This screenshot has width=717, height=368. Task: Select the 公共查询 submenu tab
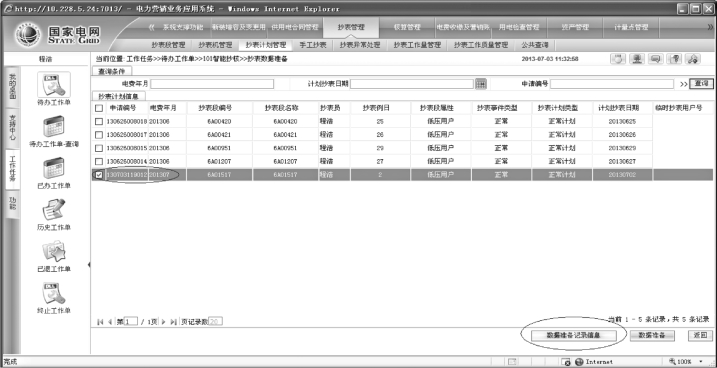(x=535, y=45)
